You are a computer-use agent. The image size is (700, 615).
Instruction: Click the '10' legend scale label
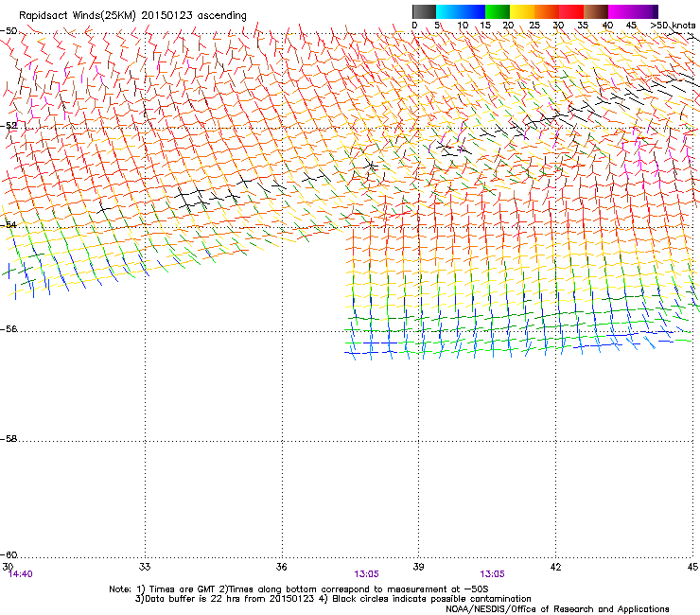pos(463,25)
